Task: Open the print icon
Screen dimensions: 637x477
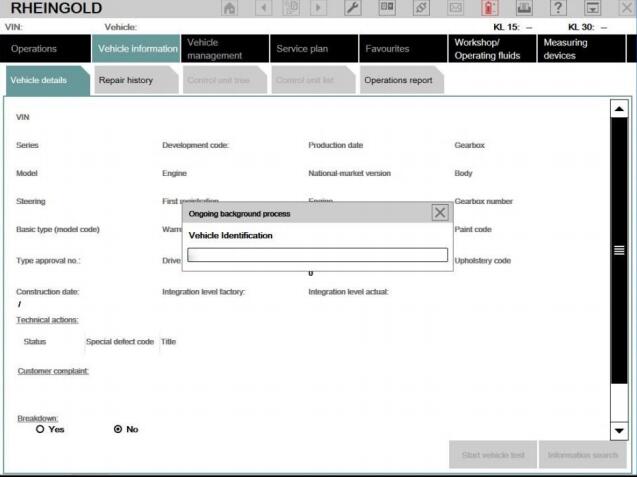Action: [x=524, y=8]
